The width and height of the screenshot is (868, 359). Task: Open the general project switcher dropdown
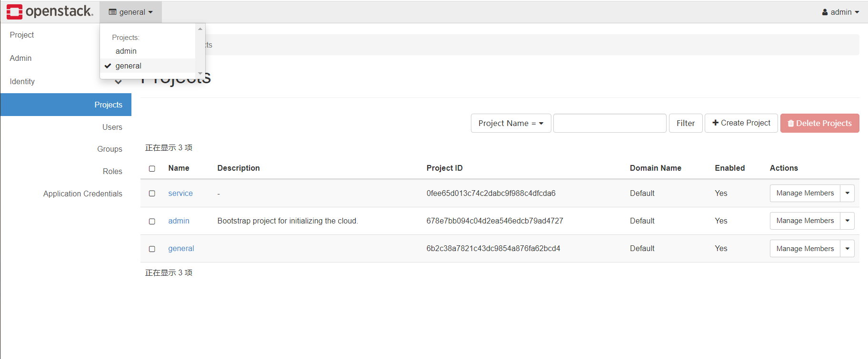click(131, 12)
